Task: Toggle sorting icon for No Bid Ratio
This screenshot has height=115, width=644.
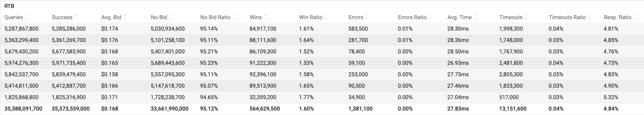Action: (234, 17)
